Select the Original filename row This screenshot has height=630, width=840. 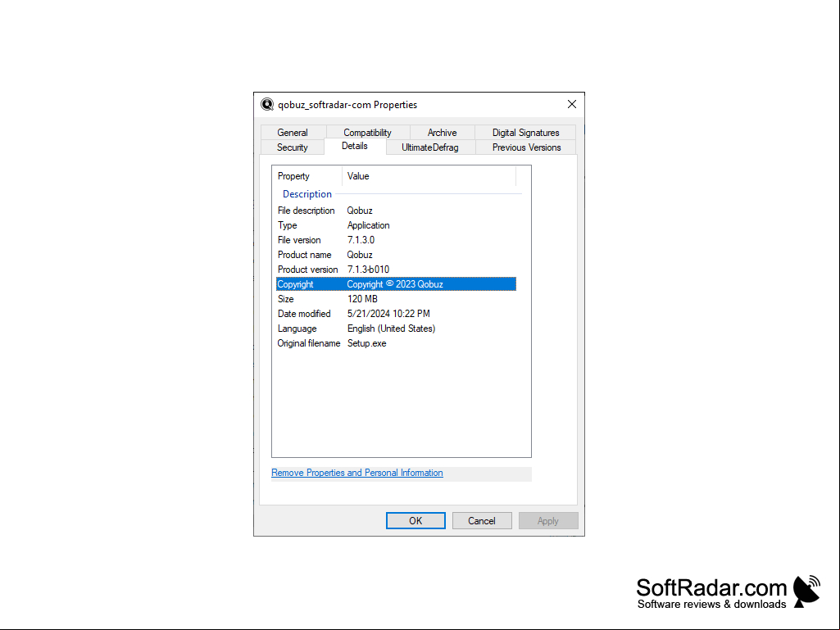pyautogui.click(x=396, y=343)
